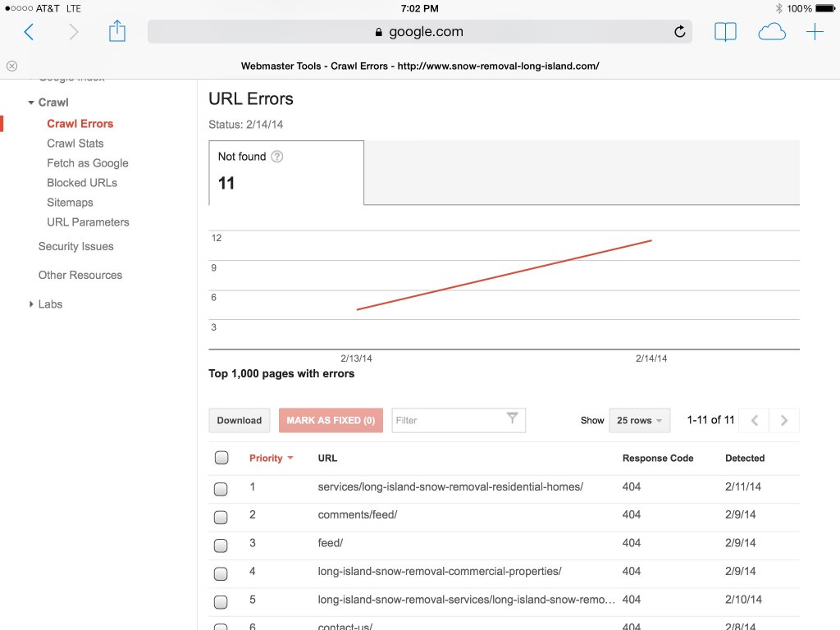
Task: Select the Not found tab
Action: (286, 172)
